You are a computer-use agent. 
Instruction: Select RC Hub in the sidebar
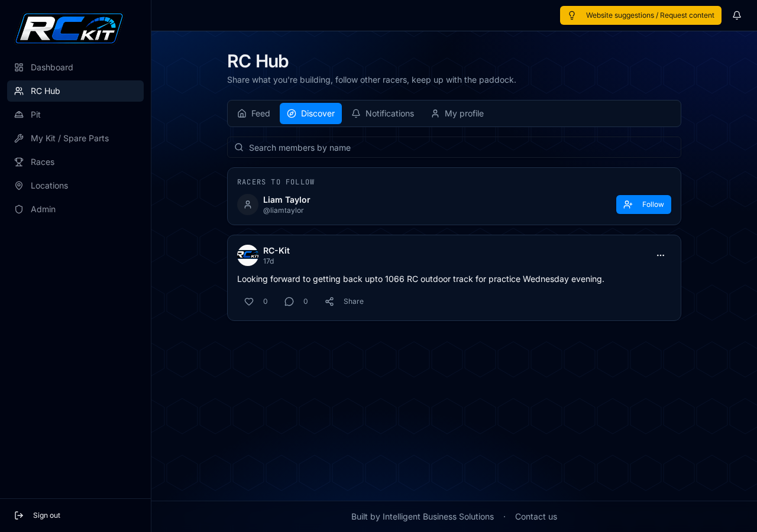coord(75,91)
